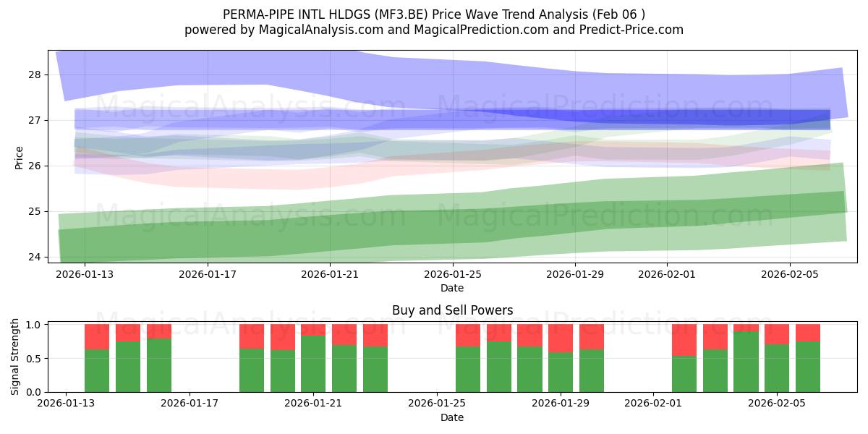Click green buy segment of Feb 4 bar
868x434 pixels.
[x=746, y=362]
